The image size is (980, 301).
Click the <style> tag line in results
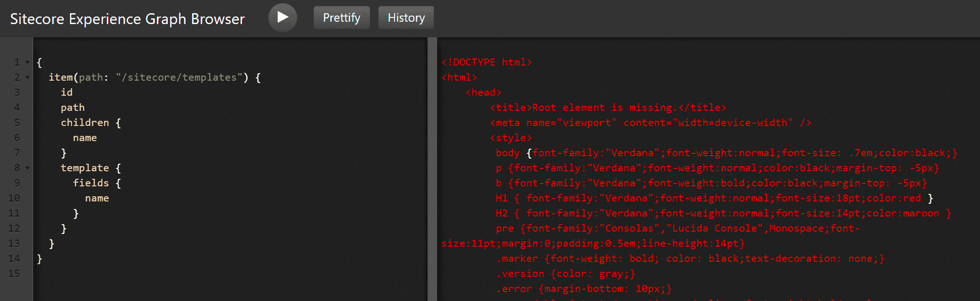[511, 138]
